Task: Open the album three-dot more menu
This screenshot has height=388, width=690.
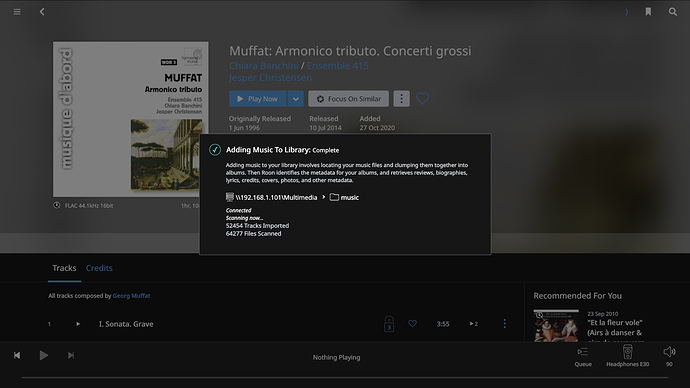Action: click(401, 99)
